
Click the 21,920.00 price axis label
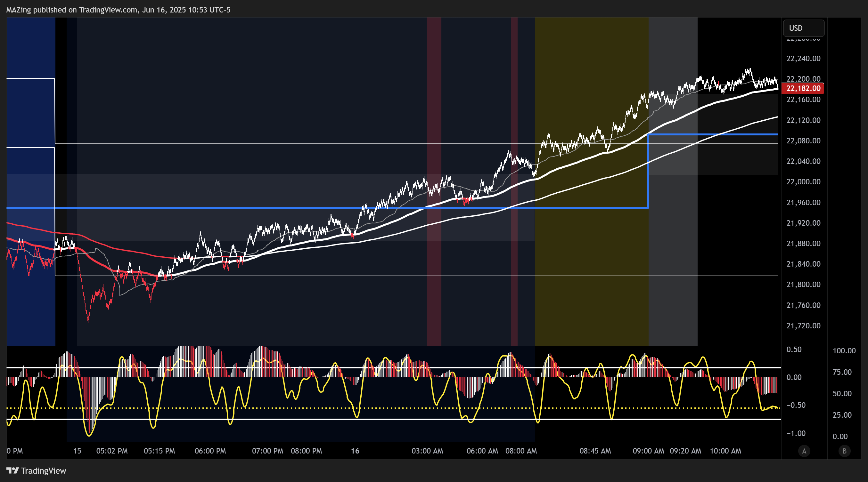803,223
